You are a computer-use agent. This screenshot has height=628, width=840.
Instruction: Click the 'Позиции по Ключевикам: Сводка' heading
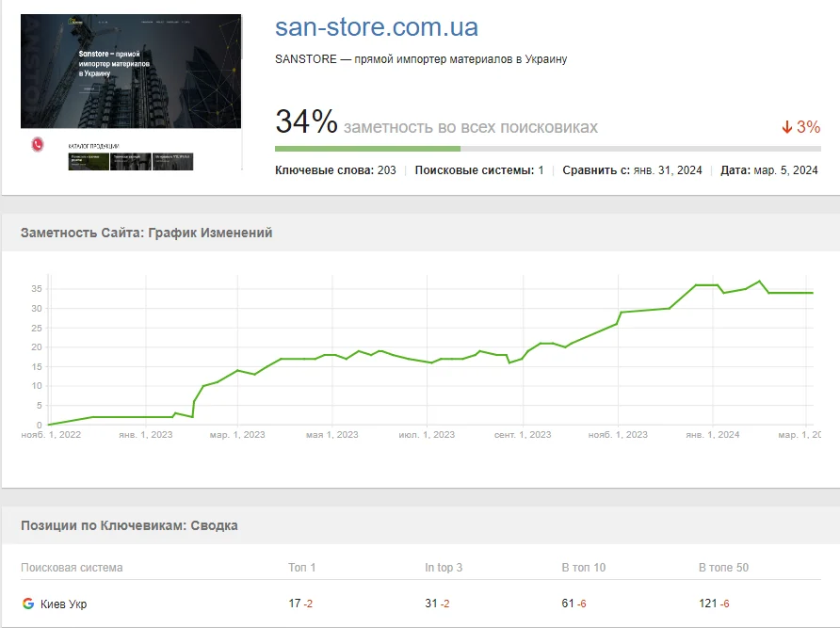click(129, 525)
